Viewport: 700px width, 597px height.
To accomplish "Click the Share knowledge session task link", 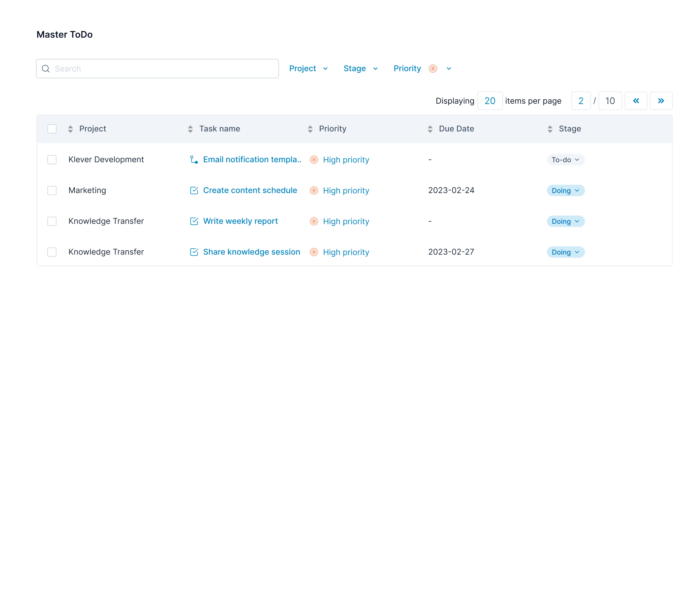I will pos(252,252).
